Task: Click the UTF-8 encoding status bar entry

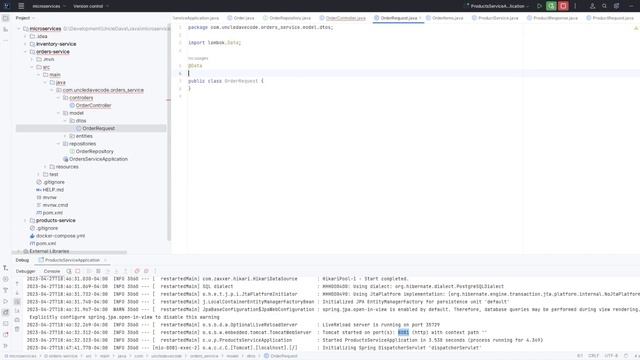Action: (x=611, y=356)
